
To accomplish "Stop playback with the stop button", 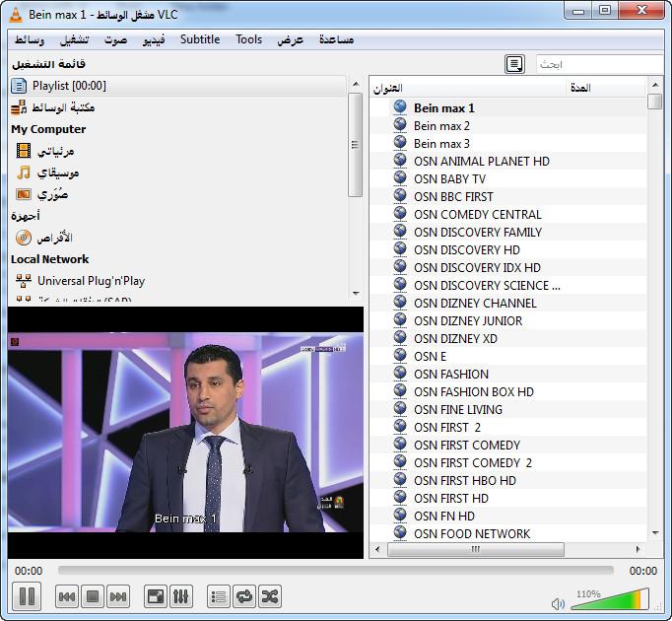I will tap(93, 596).
